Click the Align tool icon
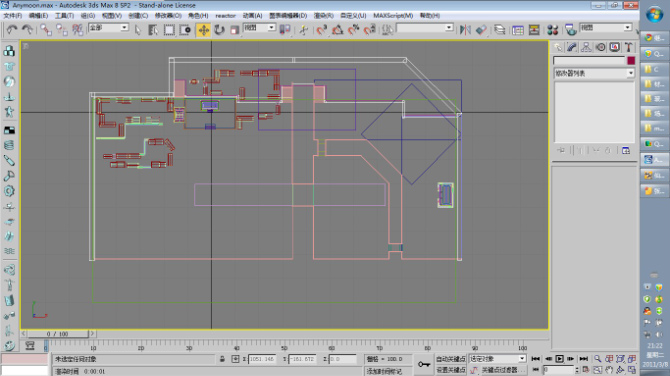This screenshot has width=670, height=376. coord(481,29)
